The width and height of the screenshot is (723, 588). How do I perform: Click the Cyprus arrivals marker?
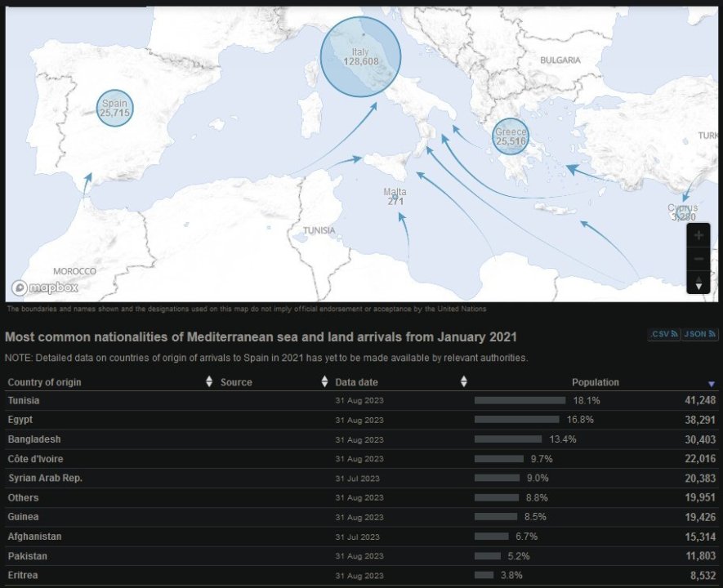point(683,212)
